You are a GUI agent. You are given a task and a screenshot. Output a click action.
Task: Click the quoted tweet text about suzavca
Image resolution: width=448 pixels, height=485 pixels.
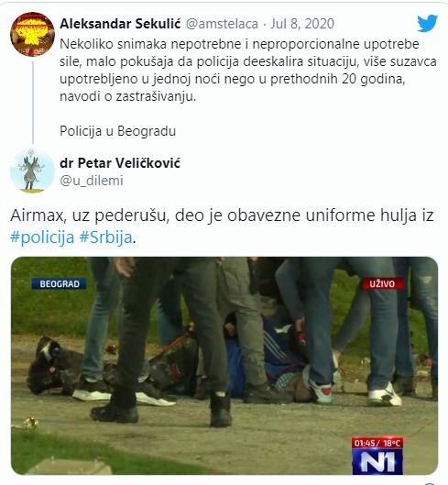pyautogui.click(x=248, y=71)
